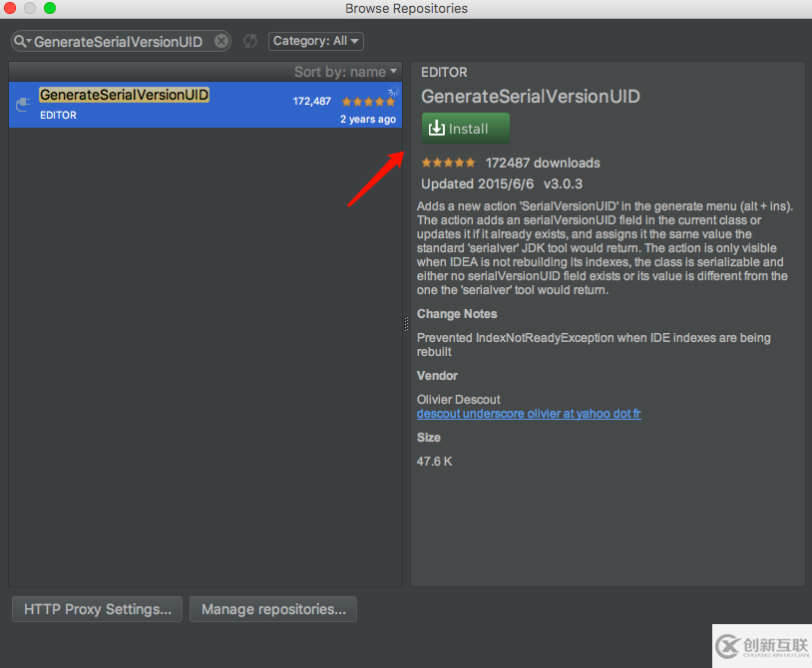The image size is (812, 668).
Task: Click the 'v3.0.3' version text
Action: (x=563, y=183)
